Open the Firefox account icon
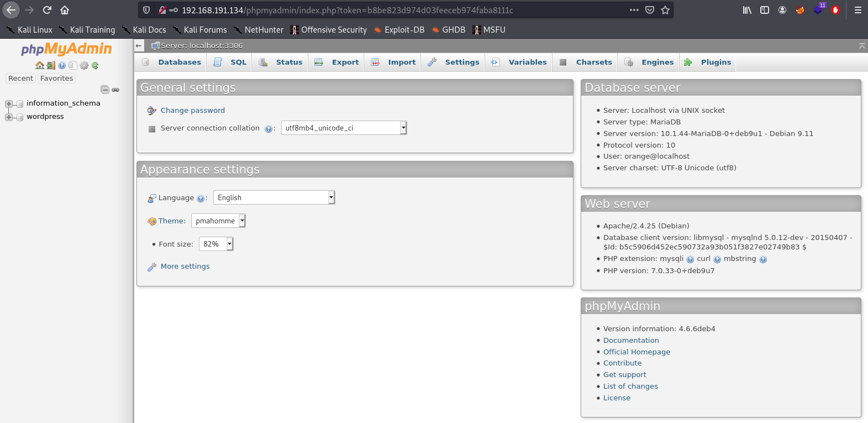 [782, 10]
